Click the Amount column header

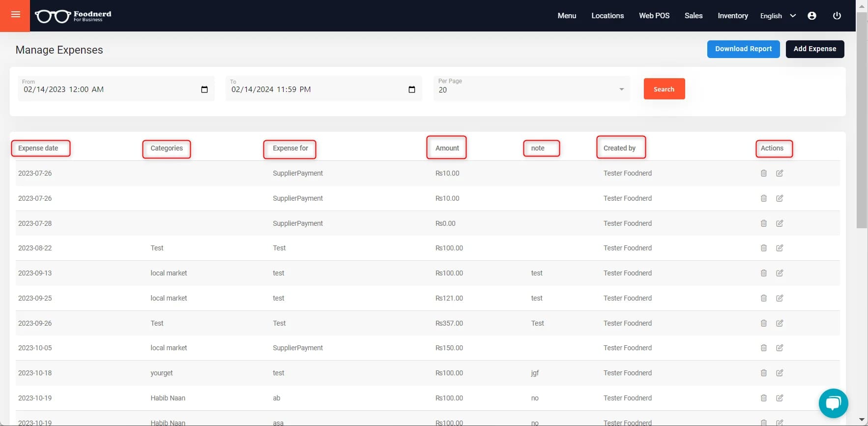coord(447,148)
